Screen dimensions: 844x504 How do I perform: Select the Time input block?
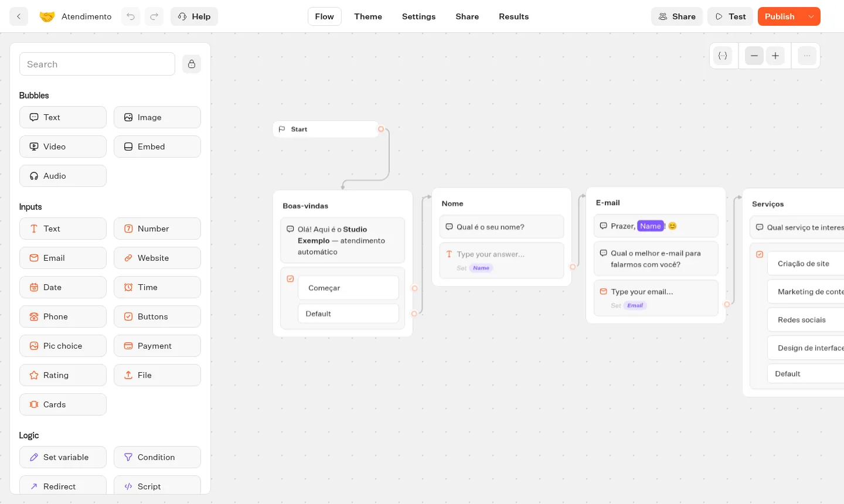click(x=157, y=287)
